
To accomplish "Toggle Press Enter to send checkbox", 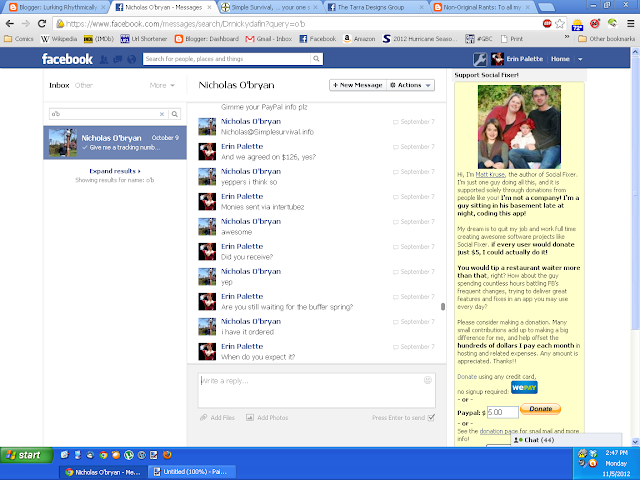I will point(431,418).
